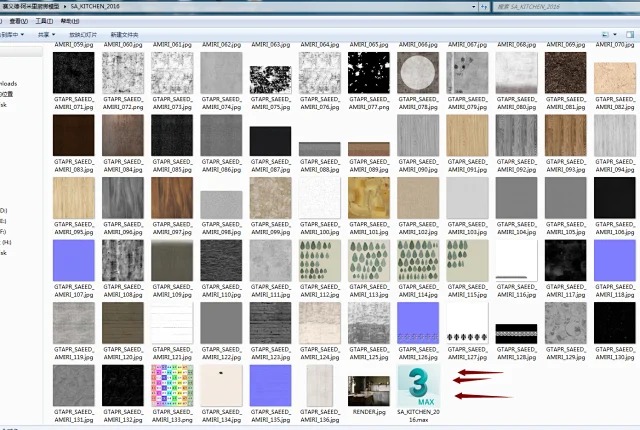Select the blue normal map AMIRI_107.jpg
This screenshot has width=640, height=430.
tap(73, 259)
